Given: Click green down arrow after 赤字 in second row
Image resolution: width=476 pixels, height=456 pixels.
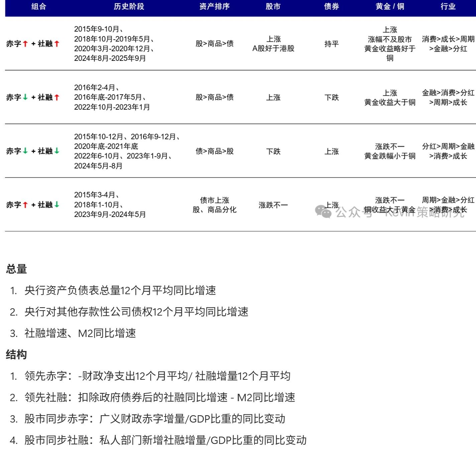Looking at the screenshot, I should click(25, 97).
